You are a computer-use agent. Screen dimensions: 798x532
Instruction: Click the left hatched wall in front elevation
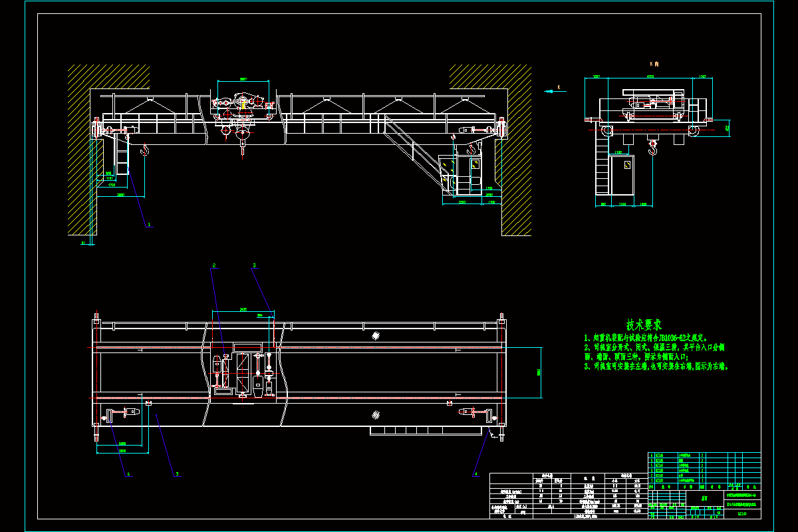coord(93,150)
